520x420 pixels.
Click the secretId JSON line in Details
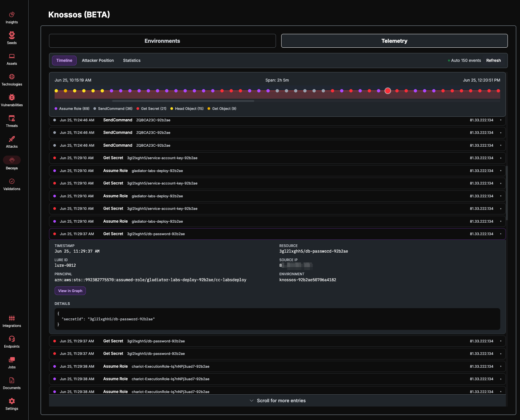click(108, 319)
